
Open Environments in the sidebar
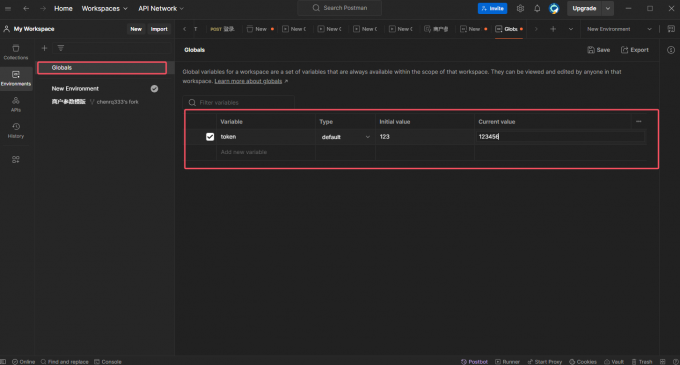(16, 78)
